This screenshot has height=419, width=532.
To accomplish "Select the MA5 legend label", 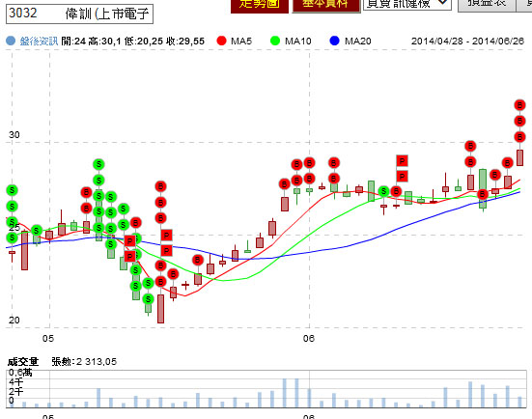I will pos(241,42).
